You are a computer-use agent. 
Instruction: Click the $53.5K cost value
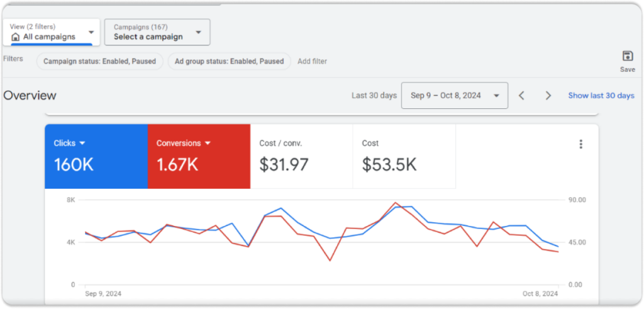(x=389, y=165)
